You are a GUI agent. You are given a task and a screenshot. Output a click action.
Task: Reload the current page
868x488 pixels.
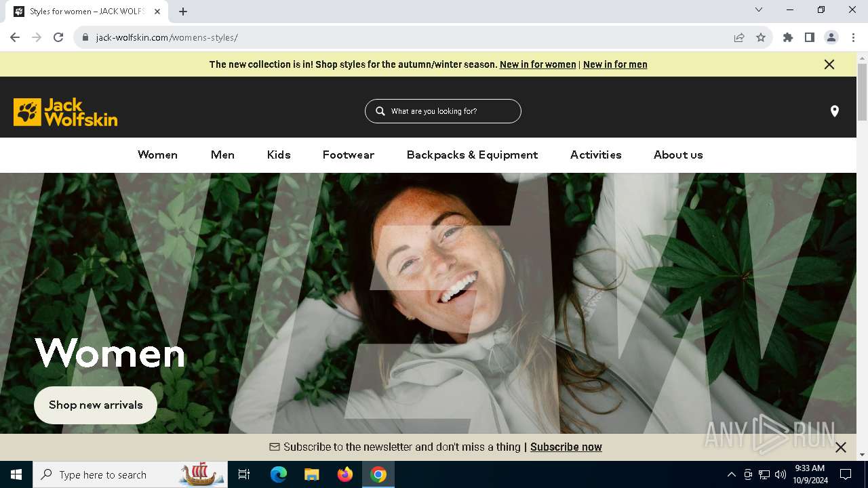[58, 37]
